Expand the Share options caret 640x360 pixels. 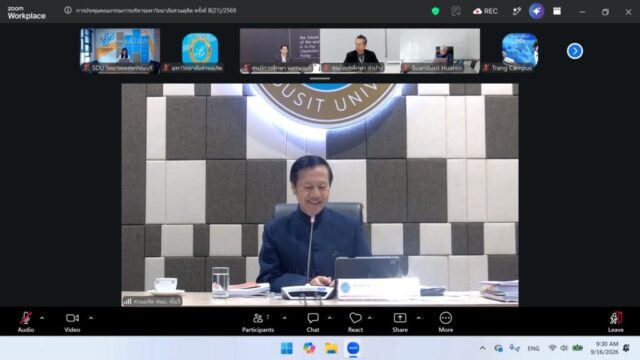(x=418, y=318)
